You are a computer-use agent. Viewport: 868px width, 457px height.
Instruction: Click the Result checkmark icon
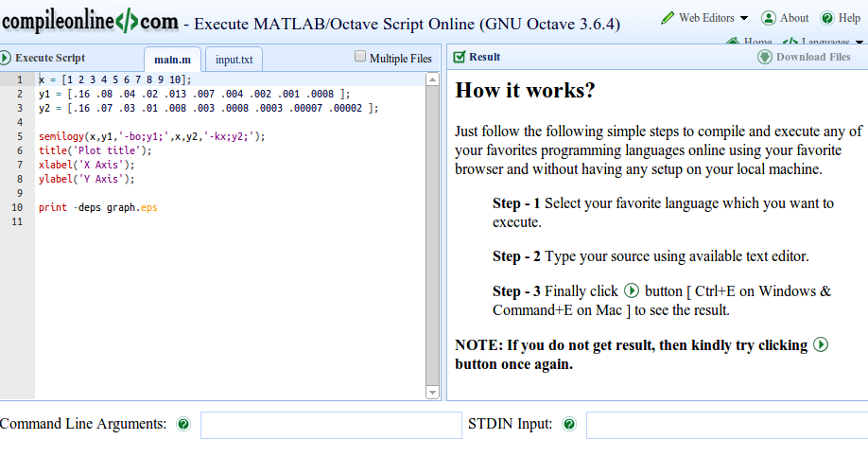click(x=459, y=57)
